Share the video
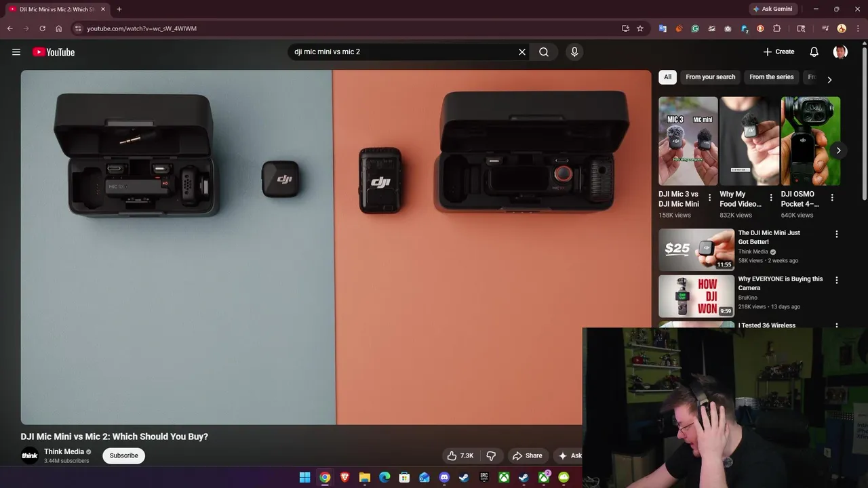Image resolution: width=868 pixels, height=488 pixels. click(527, 455)
